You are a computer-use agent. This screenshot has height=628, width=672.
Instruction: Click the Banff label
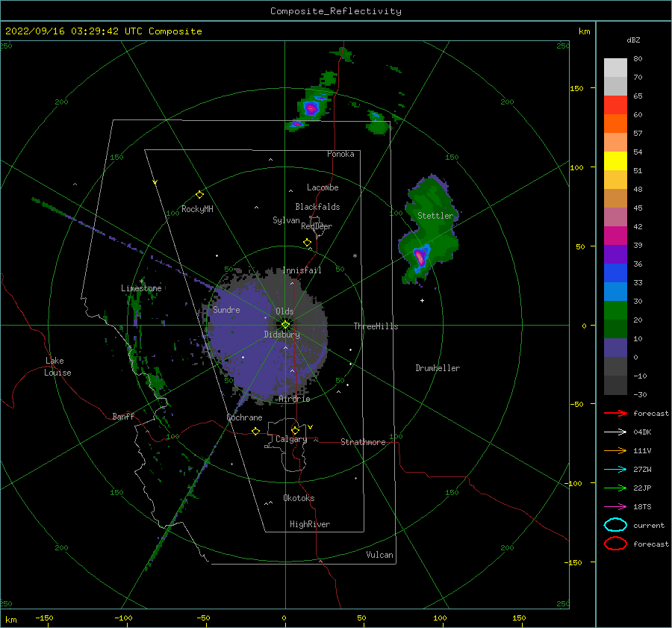[123, 416]
